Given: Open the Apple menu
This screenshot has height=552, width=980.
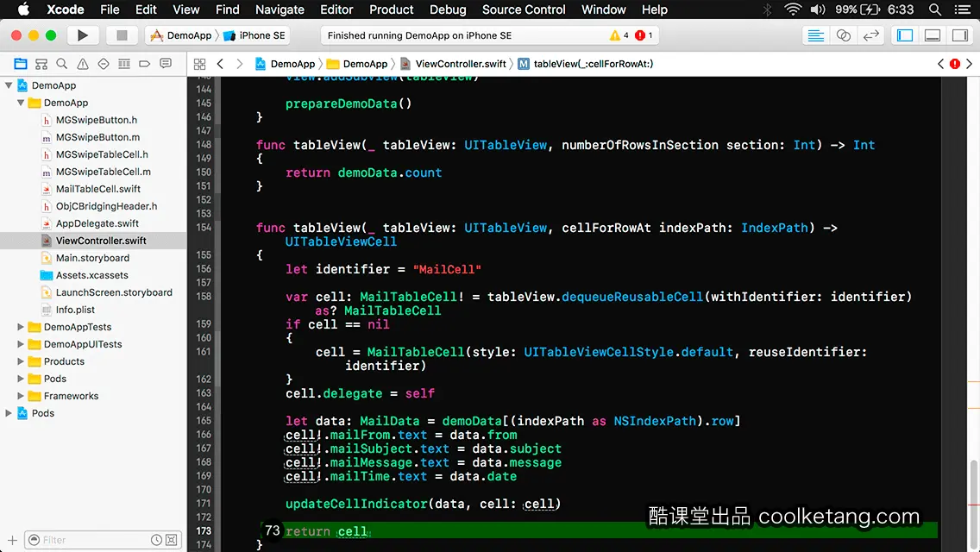Looking at the screenshot, I should click(23, 9).
